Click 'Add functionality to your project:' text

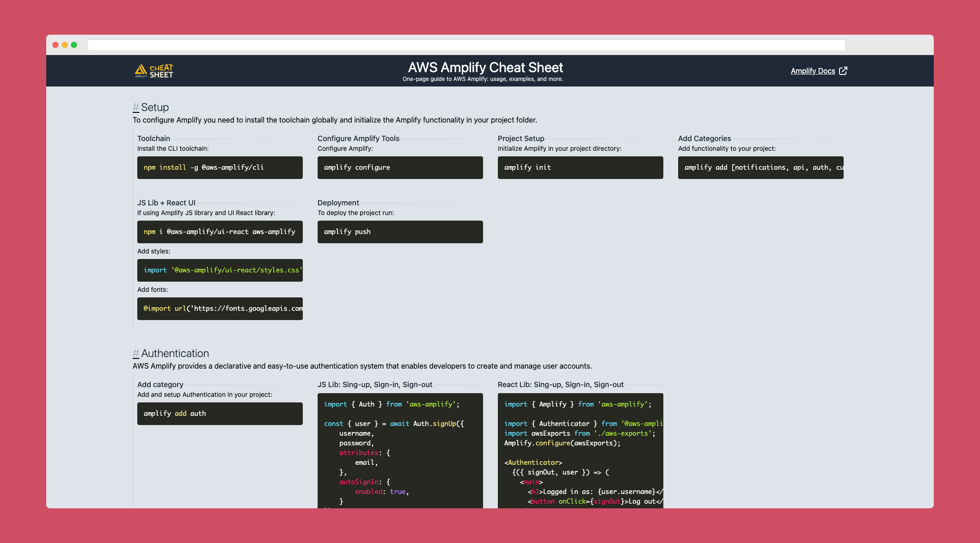[x=727, y=148]
